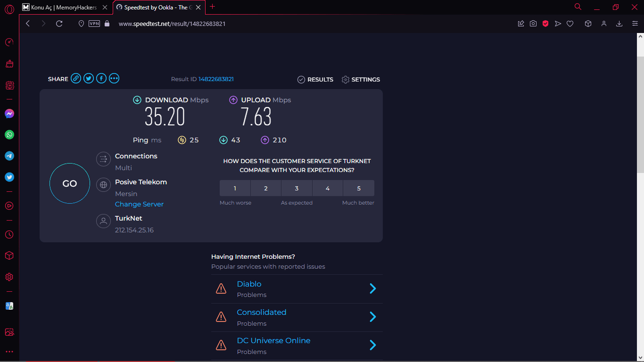Expand the Consolidated row chevron
The image size is (644, 362).
(x=372, y=317)
